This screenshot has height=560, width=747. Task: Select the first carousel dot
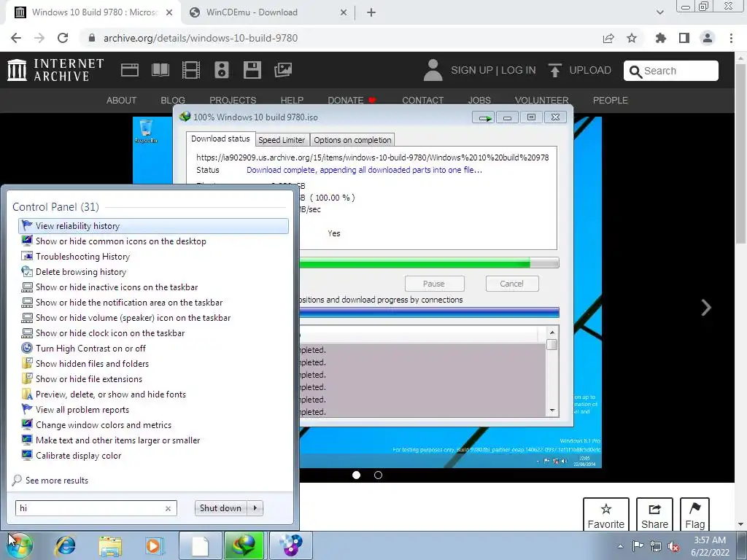[x=356, y=475]
